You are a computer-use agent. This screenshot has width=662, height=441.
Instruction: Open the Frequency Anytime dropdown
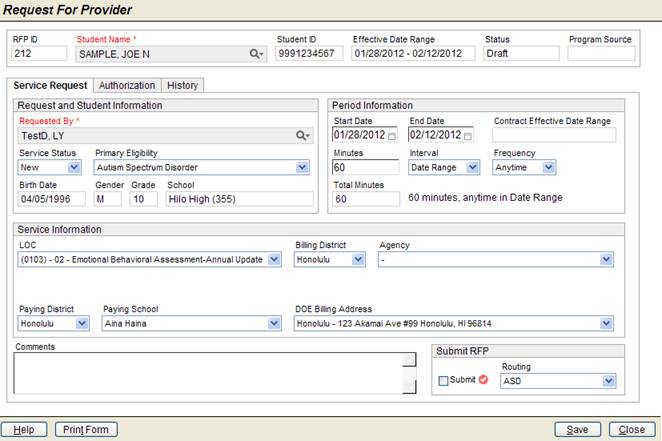pos(524,168)
